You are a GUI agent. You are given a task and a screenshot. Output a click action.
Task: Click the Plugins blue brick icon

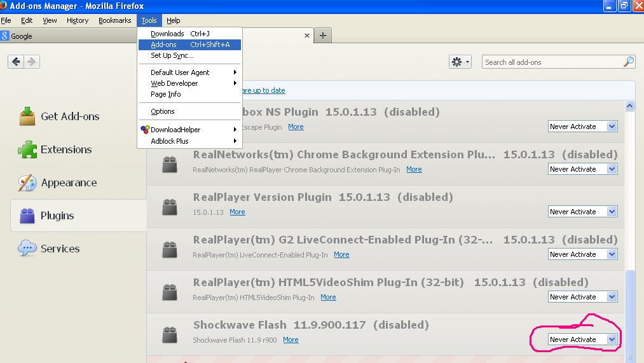[27, 216]
